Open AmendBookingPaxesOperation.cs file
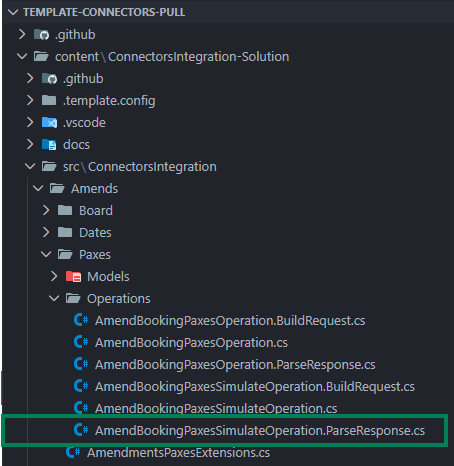Viewport: 454px width, 466px height. click(x=191, y=343)
